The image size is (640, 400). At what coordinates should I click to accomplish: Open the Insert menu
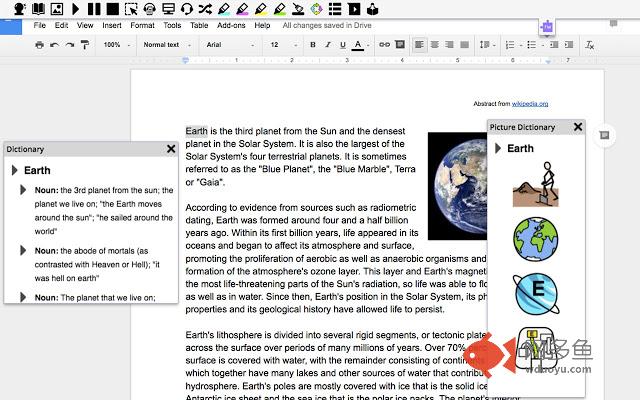click(112, 25)
